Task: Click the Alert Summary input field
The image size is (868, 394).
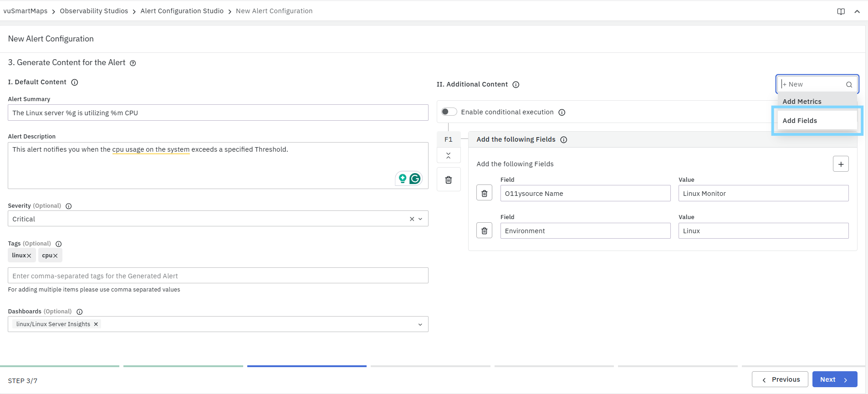Action: pos(218,113)
